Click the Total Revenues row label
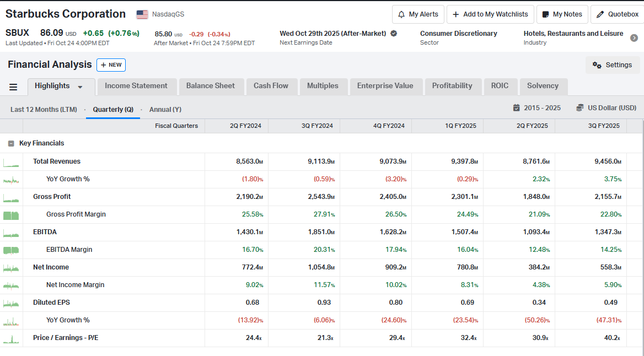Viewport: 644px width, 356px height. 57,161
